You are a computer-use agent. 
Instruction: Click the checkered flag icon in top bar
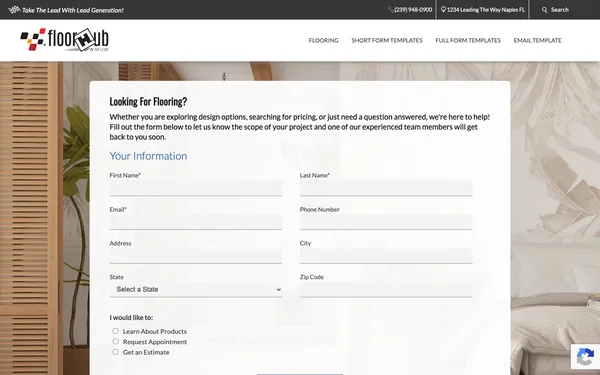coord(14,10)
